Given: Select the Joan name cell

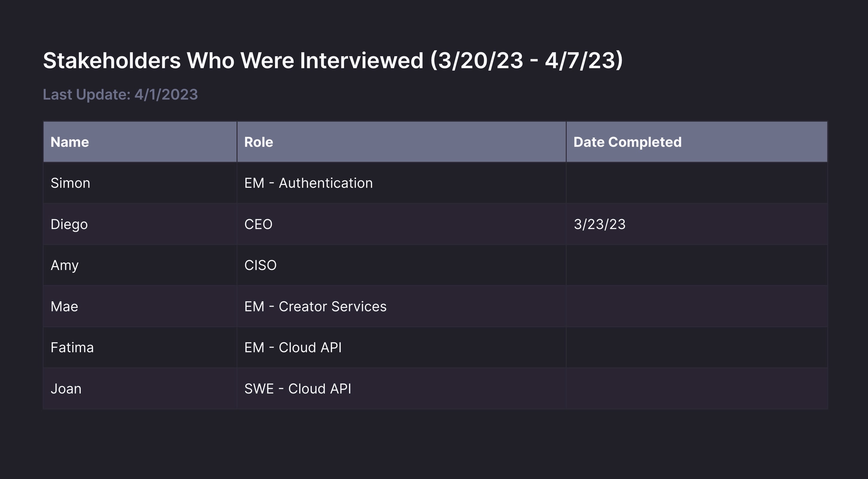Looking at the screenshot, I should click(x=140, y=389).
